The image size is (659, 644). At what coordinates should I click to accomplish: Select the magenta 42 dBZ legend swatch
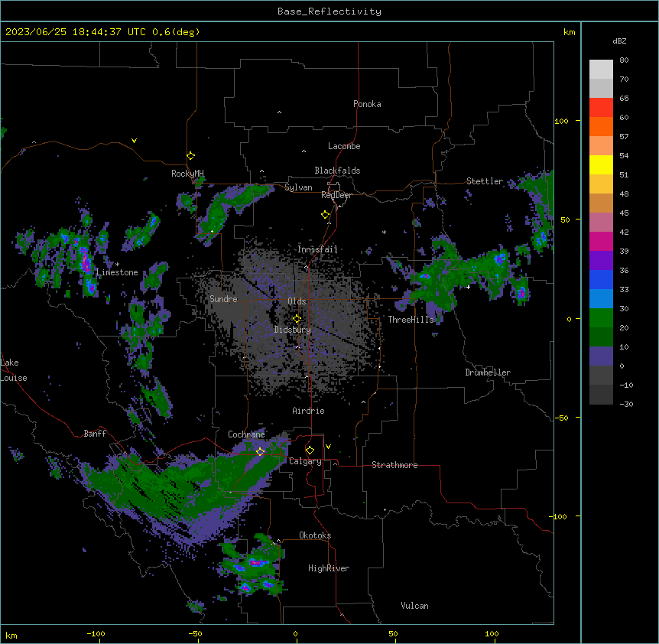click(x=601, y=241)
